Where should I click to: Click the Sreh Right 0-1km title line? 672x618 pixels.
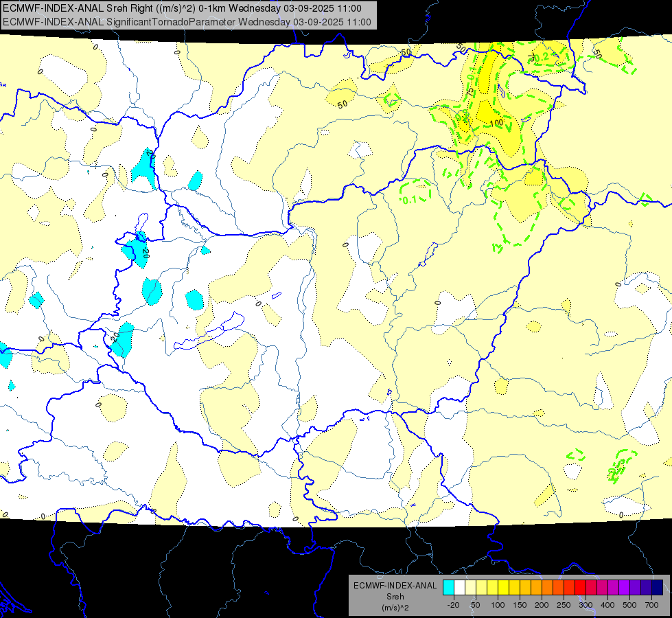[x=182, y=8]
